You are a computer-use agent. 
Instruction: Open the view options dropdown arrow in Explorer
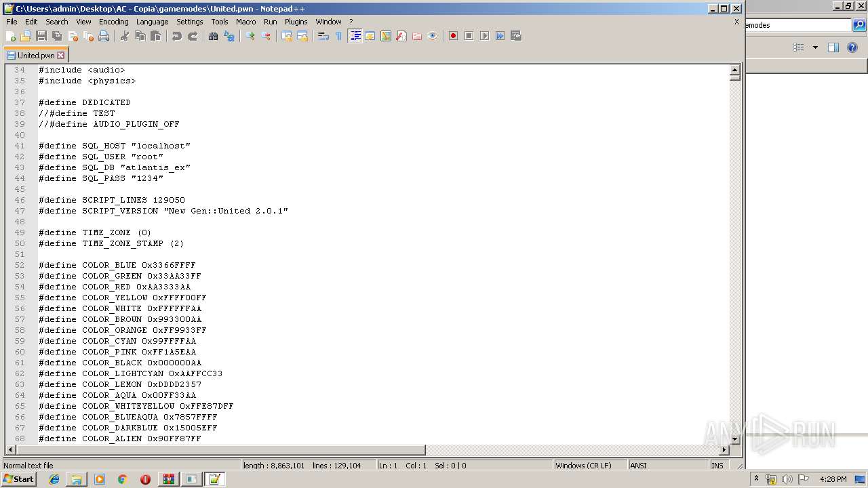coord(815,47)
